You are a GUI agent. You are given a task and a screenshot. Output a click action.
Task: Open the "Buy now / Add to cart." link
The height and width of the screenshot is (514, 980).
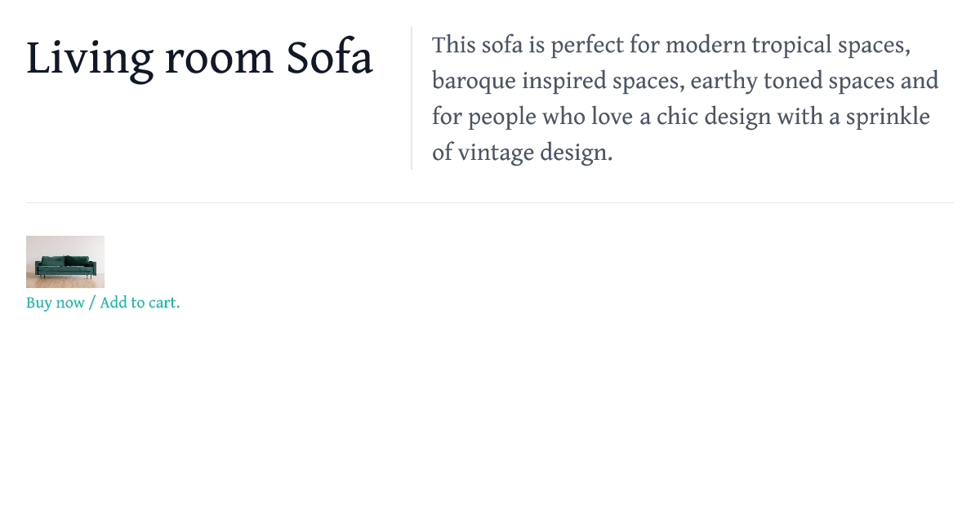coord(103,303)
